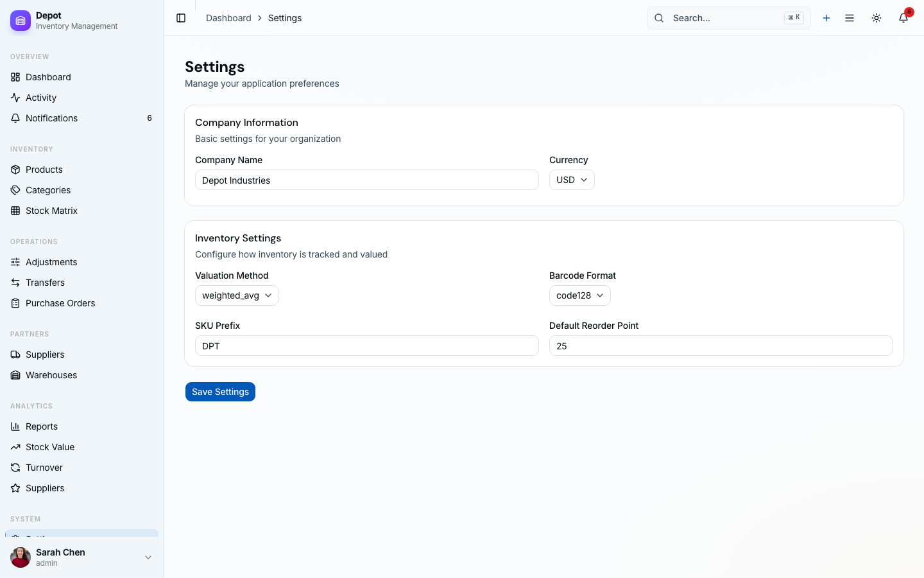
Task: Open the Warehouses section
Action: [x=51, y=375]
